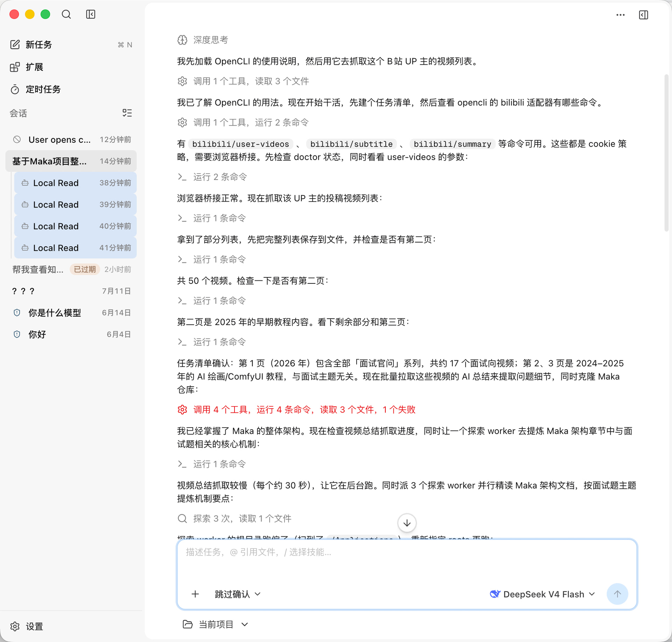The image size is (672, 642).
Task: Click the folder icon beside 当前项目
Action: [188, 625]
